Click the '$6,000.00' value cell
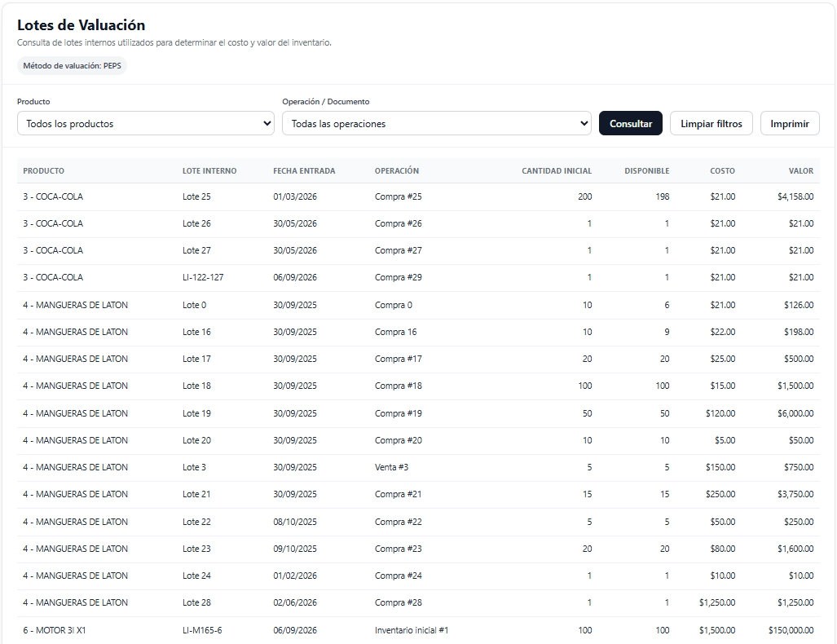The image size is (837, 644). point(795,413)
